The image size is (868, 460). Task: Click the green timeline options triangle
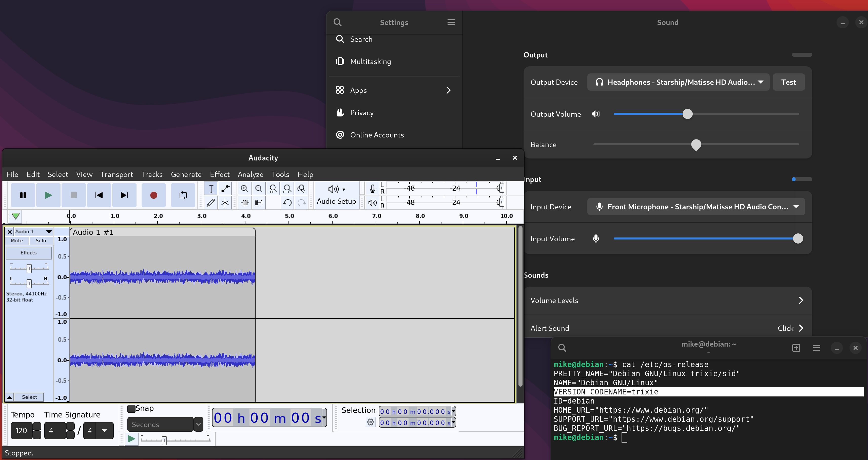[15, 216]
